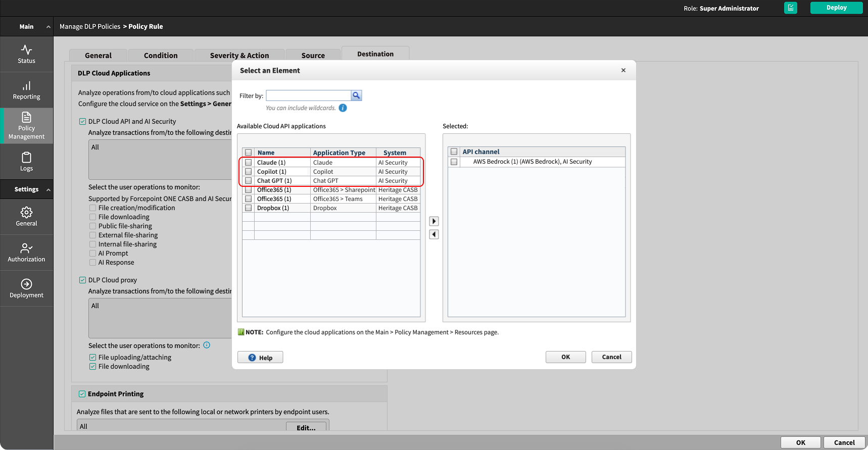
Task: Open Help in the dialog
Action: coord(260,358)
